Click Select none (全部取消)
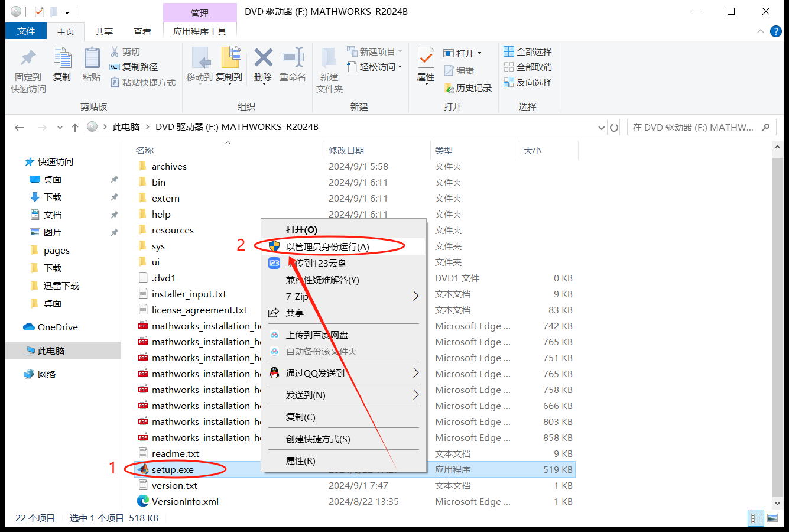The width and height of the screenshot is (789, 532). coord(528,67)
